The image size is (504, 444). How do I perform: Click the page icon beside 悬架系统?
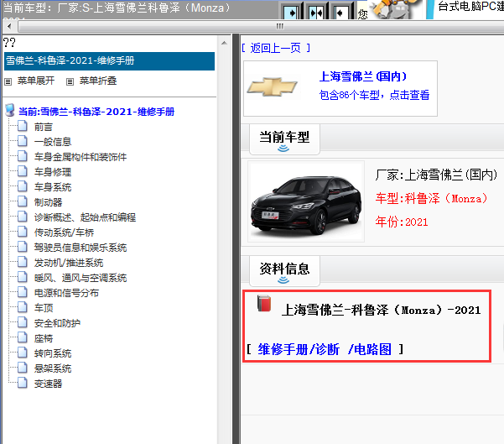[x=22, y=368]
